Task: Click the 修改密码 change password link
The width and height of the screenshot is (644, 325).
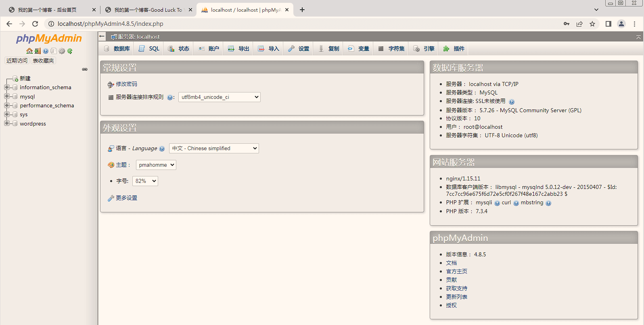Action: (126, 84)
